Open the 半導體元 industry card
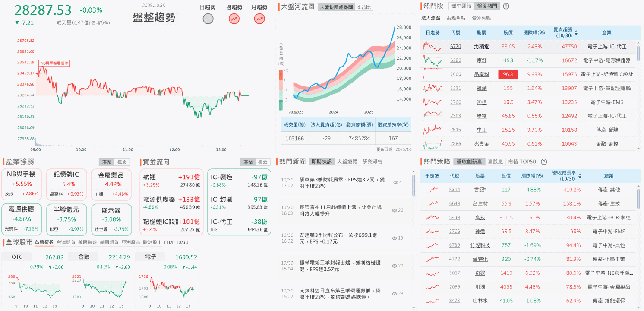644x311 pixels. tap(66, 219)
